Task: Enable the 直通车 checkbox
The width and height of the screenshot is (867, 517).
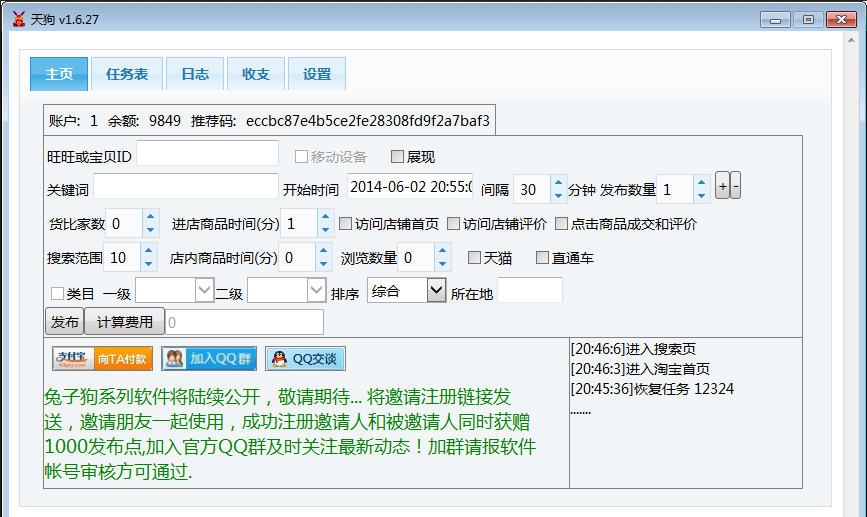Action: click(542, 257)
